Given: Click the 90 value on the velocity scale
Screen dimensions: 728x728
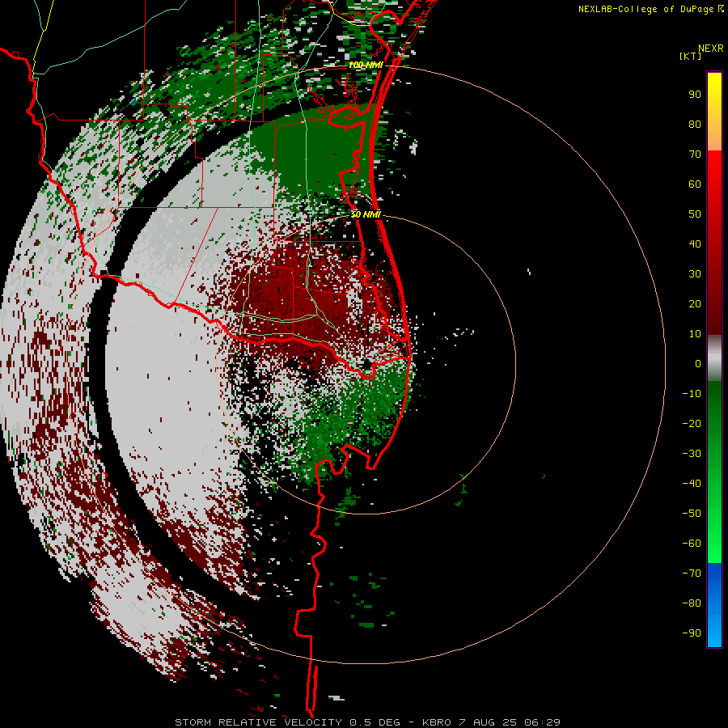Looking at the screenshot, I should click(695, 95).
